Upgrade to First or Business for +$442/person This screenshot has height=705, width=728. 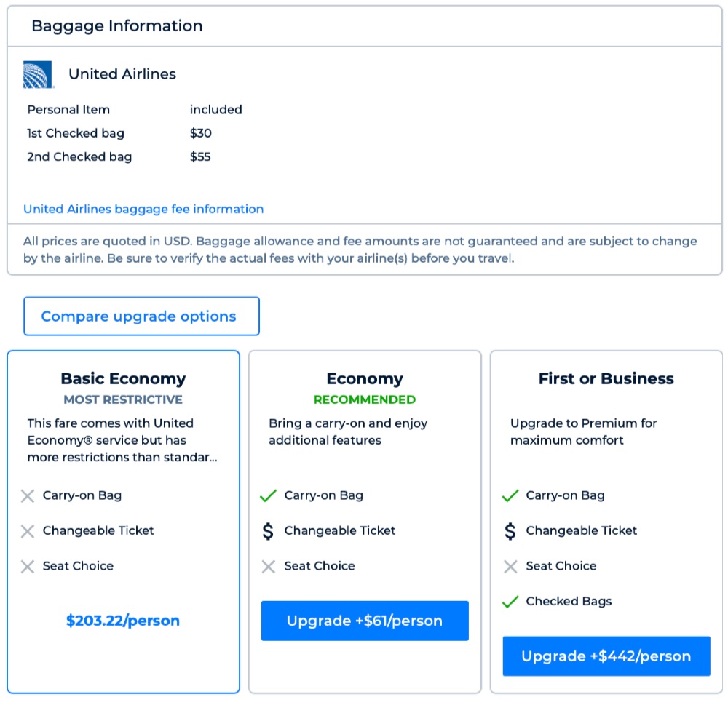(606, 656)
